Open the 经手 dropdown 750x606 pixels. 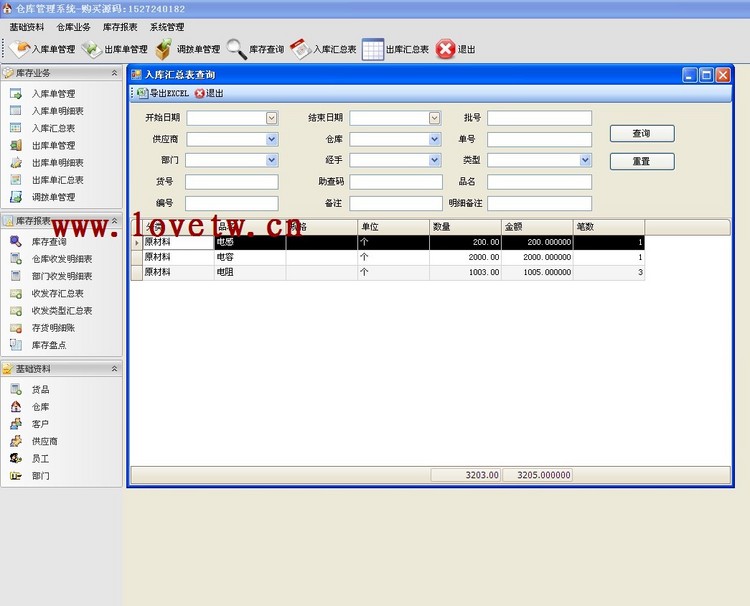[434, 160]
